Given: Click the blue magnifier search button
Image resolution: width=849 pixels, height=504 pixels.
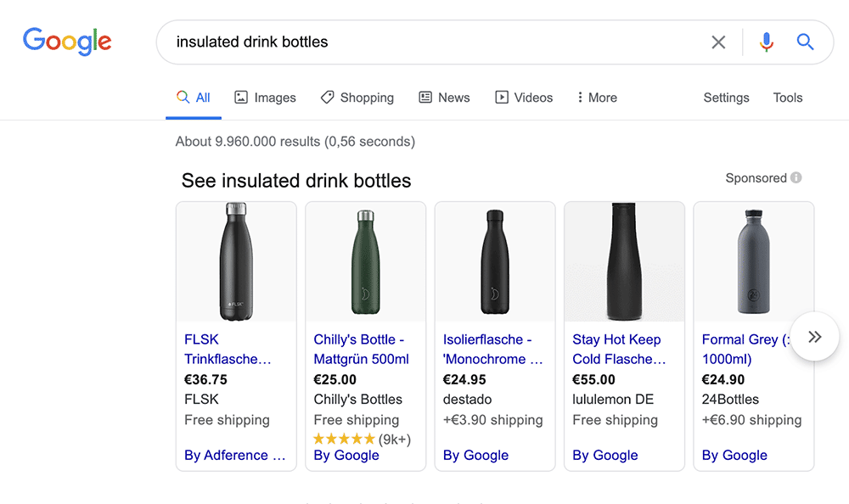Looking at the screenshot, I should click(x=805, y=42).
